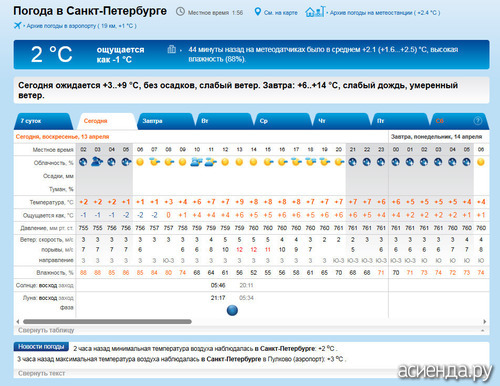Click the 03 o'clock cloudy night icon
Viewport: 500px width, 386px height.
97,162
